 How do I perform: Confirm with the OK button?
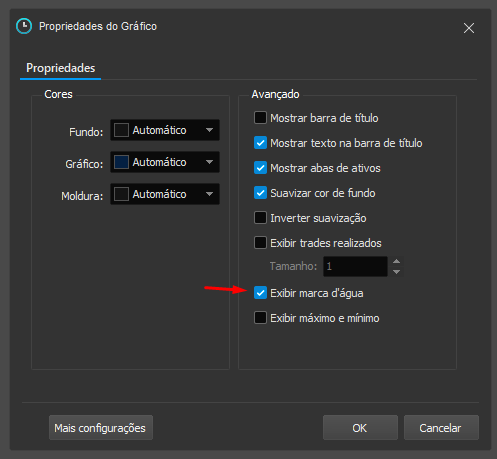pos(360,428)
